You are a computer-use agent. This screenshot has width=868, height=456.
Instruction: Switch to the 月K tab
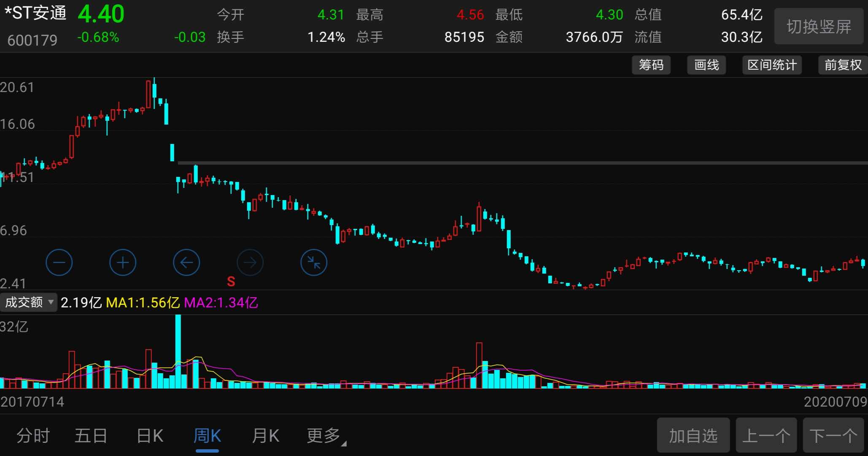tap(265, 436)
